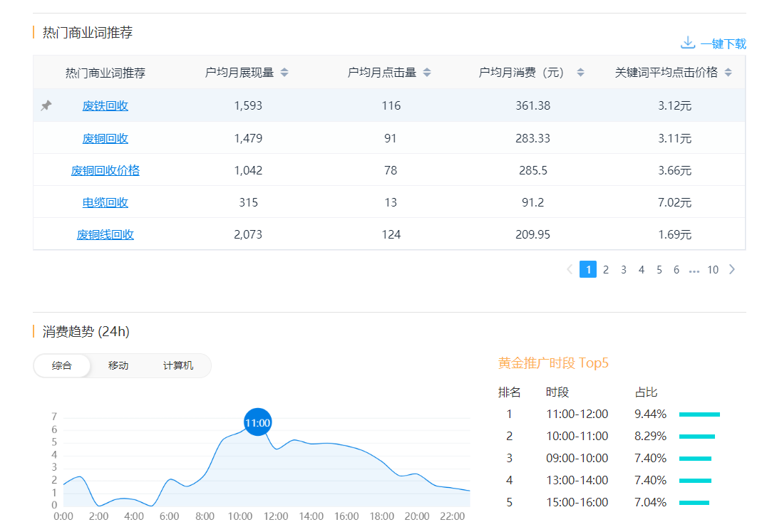
Task: Sort by 户均月点击量 column arrows
Action: (x=427, y=73)
